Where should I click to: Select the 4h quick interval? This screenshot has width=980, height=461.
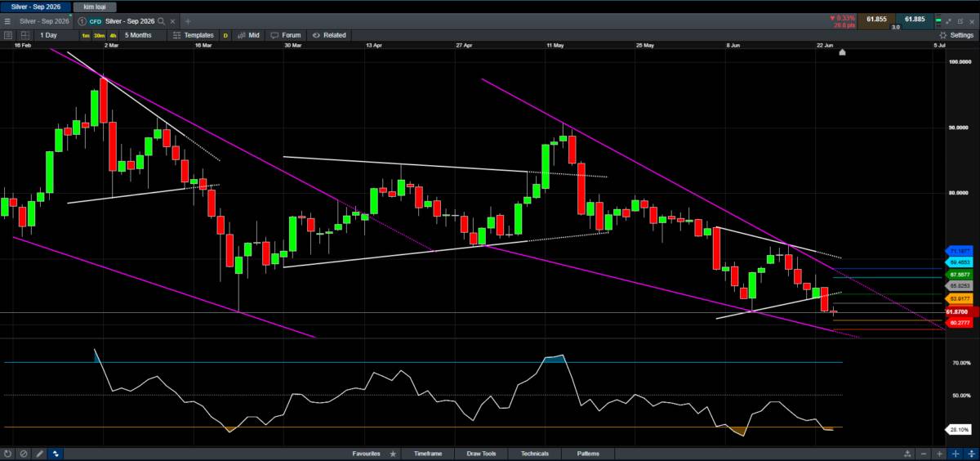113,35
